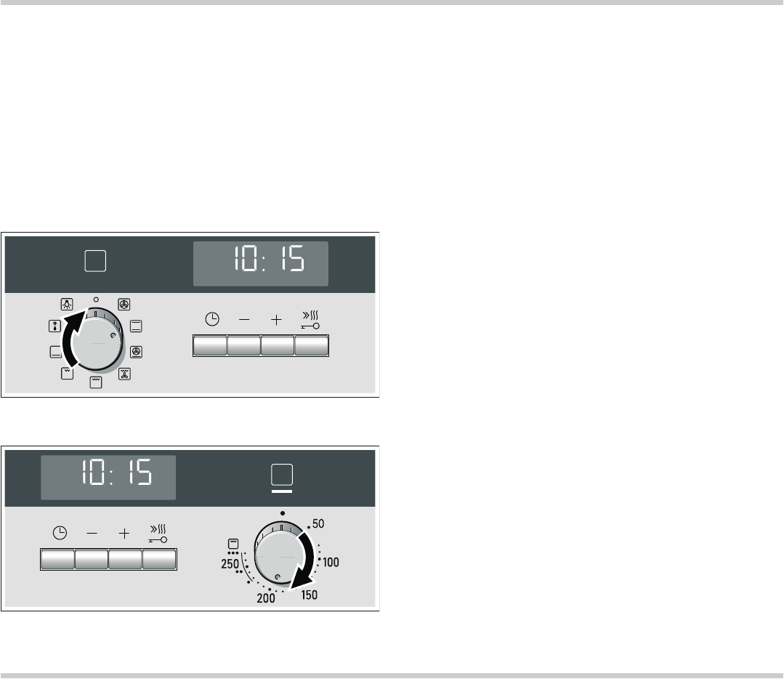Viewport: 784px width, 687px height.
Task: Set temperature dial to 250 mark
Action: 230,564
